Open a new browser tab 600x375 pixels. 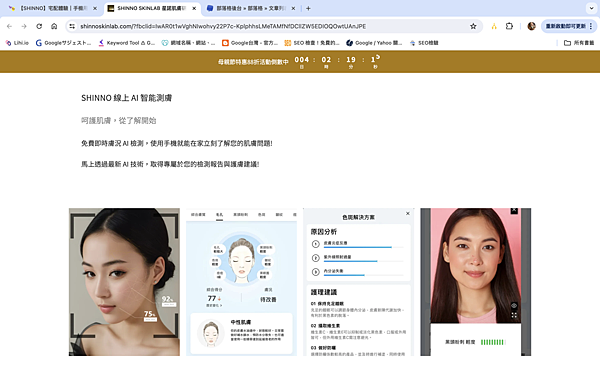(308, 8)
